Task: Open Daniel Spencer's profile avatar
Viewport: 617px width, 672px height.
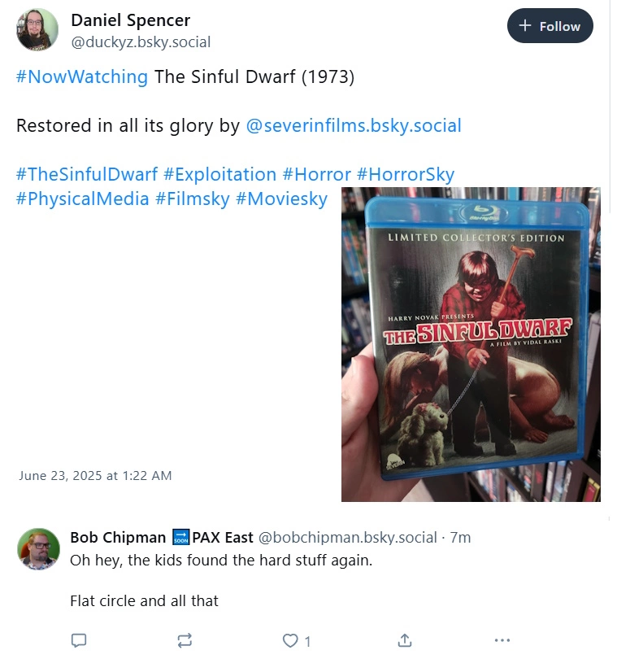Action: click(x=37, y=30)
